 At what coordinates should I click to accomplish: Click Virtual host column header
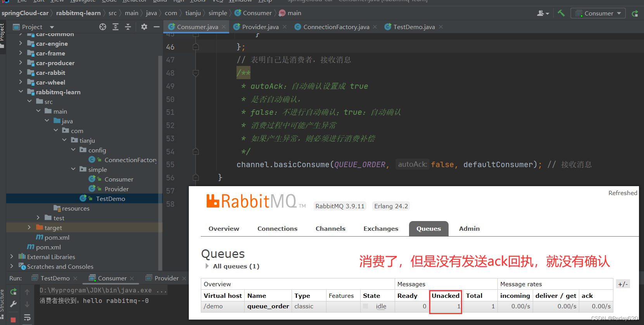click(x=223, y=296)
